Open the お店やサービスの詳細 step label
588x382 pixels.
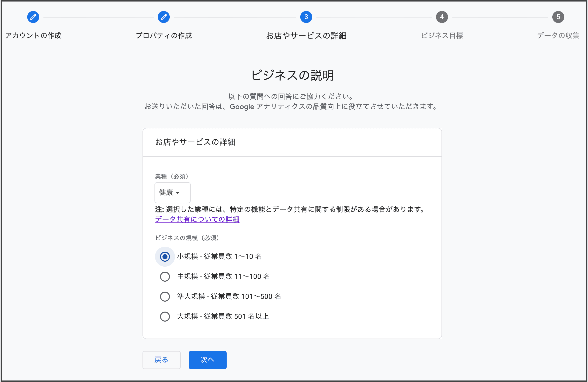(306, 36)
